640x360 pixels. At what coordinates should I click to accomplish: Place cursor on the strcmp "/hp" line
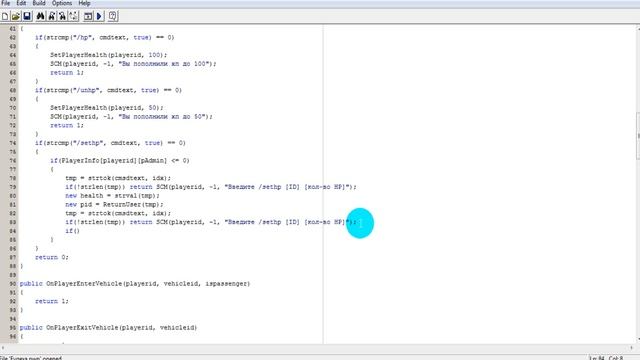point(104,38)
